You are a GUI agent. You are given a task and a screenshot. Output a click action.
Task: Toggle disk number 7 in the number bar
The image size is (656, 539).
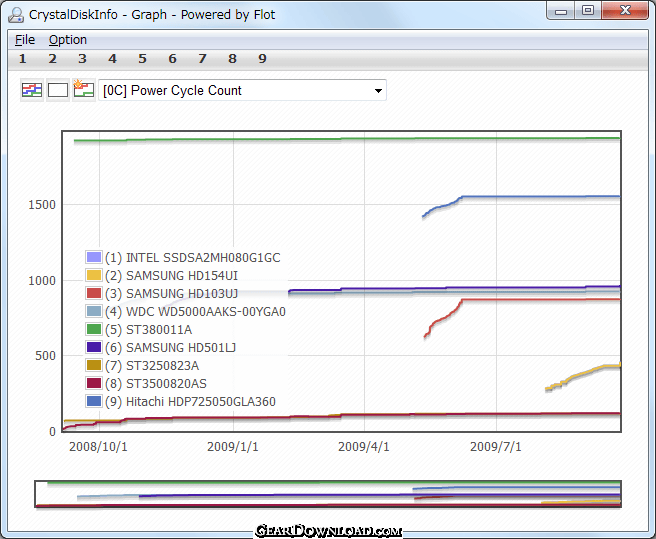point(202,59)
